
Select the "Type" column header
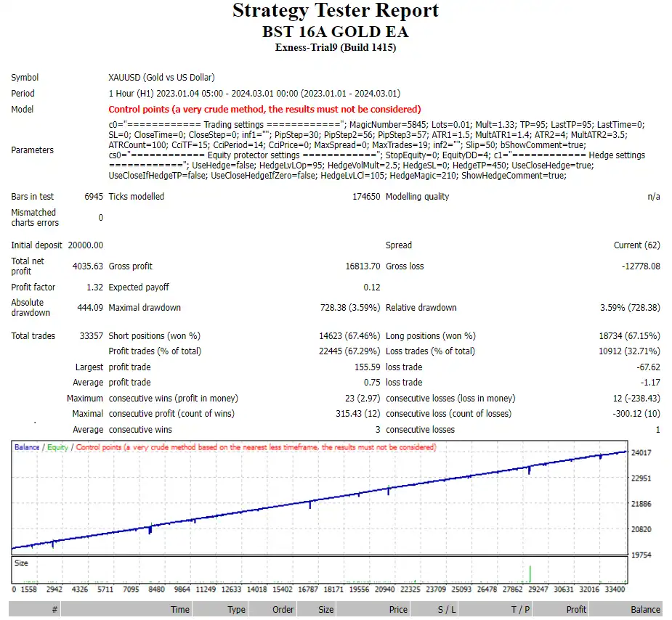click(236, 610)
